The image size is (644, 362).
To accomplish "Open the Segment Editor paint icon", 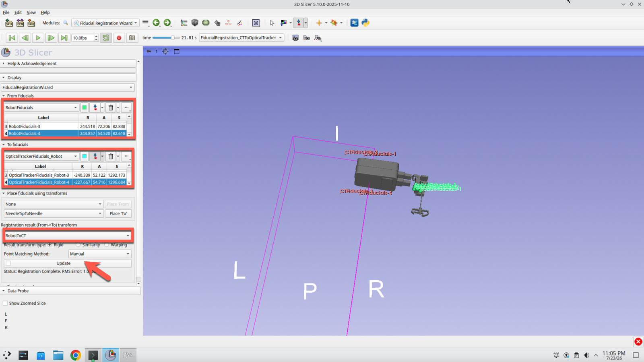I will click(239, 23).
